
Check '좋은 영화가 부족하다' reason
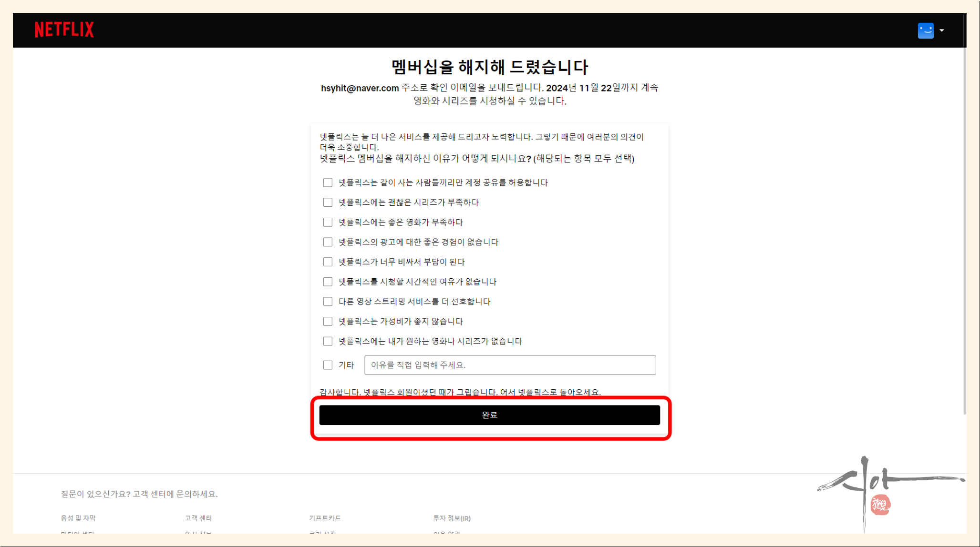tap(328, 223)
